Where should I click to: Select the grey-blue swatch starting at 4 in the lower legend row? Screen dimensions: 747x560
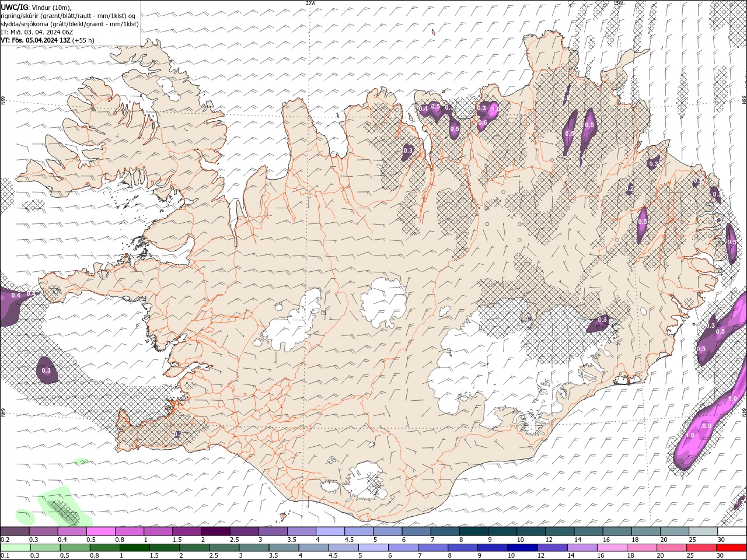point(313,548)
